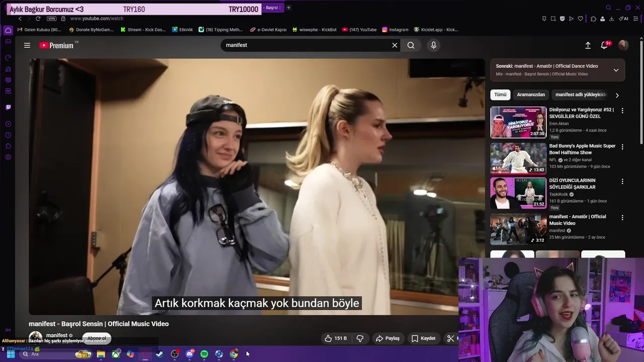Screen dimensions: 644x362
Task: Toggle the ad blocker shield icon
Action: point(562,19)
